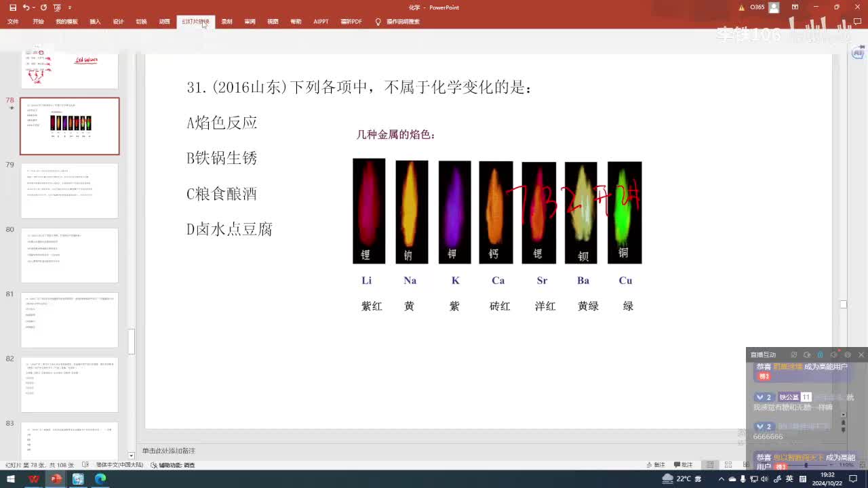Screen dimensions: 868x488
Task: Open WPS app on the taskbar
Action: pyautogui.click(x=33, y=479)
